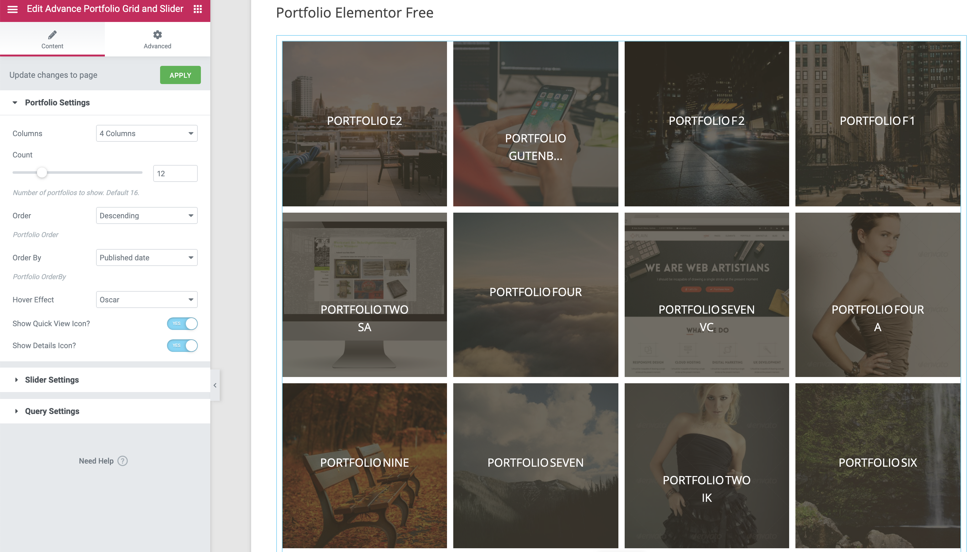The image size is (980, 552).
Task: Click the Portfolio Elementor Free page title
Action: tap(355, 13)
